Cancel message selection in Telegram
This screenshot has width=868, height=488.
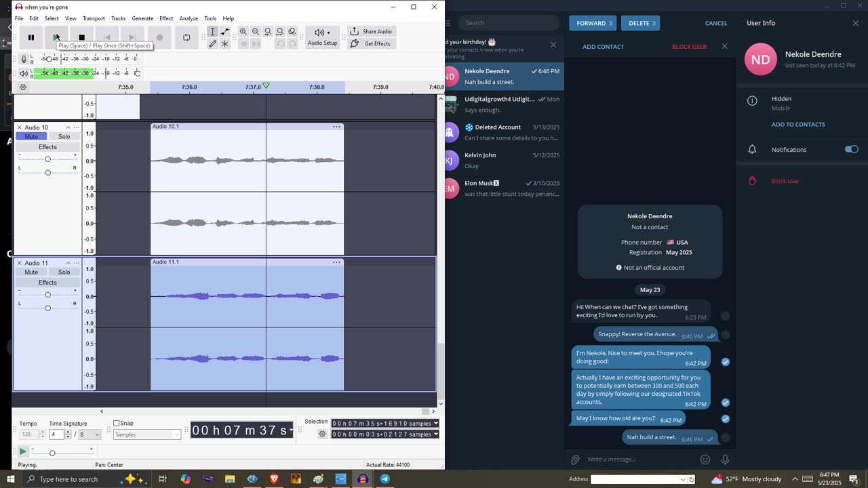tap(716, 23)
